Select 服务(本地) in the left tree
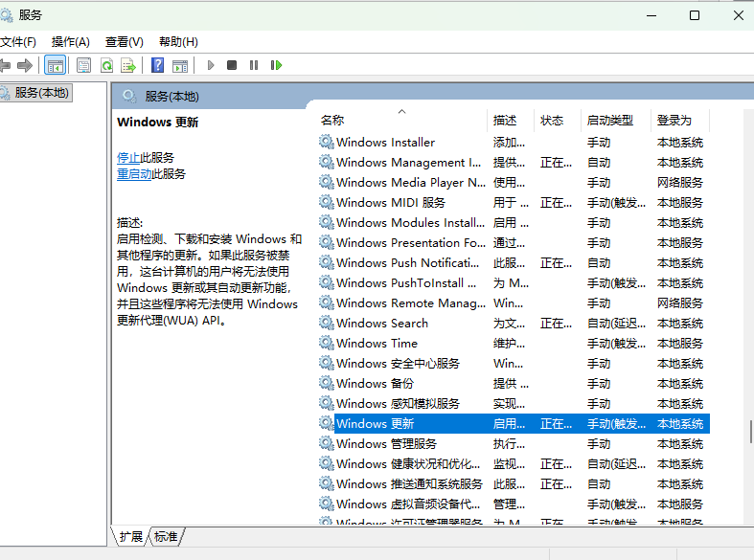This screenshot has height=560, width=754. coord(41,93)
